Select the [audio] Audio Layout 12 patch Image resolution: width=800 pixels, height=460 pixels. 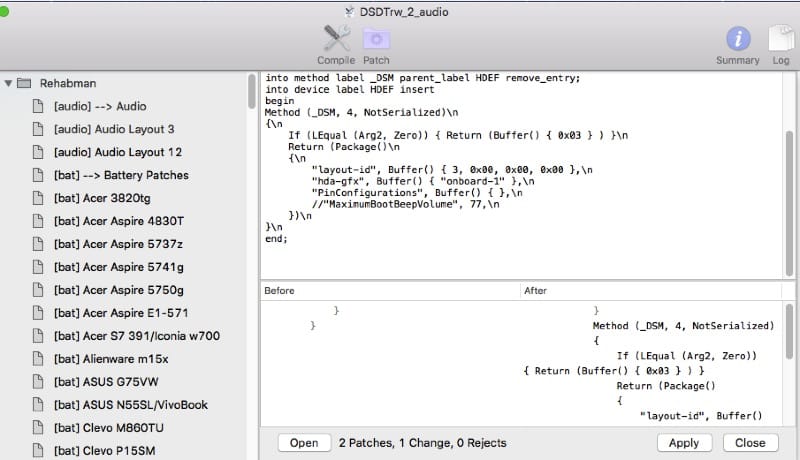click(x=117, y=152)
